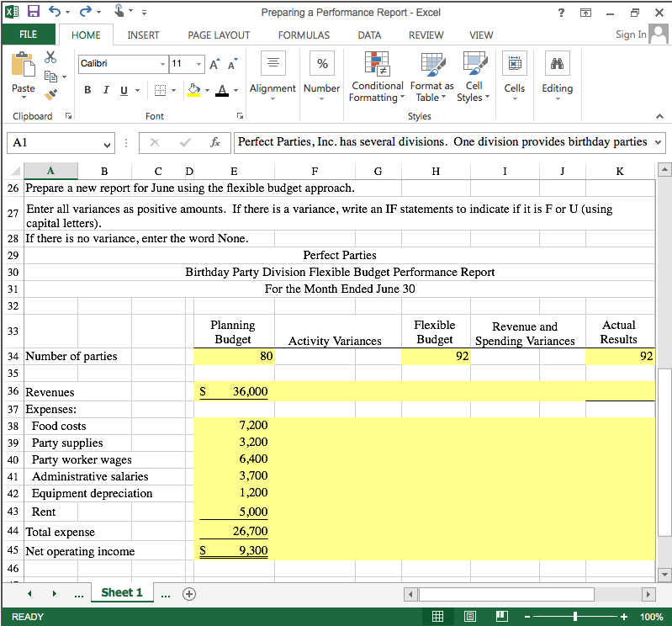Screen dimensions: 672x626
Task: Click the formula bar text field
Action: point(443,142)
